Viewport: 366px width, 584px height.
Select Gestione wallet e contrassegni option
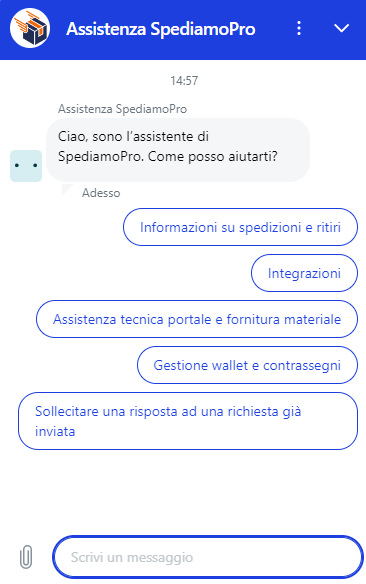point(247,365)
